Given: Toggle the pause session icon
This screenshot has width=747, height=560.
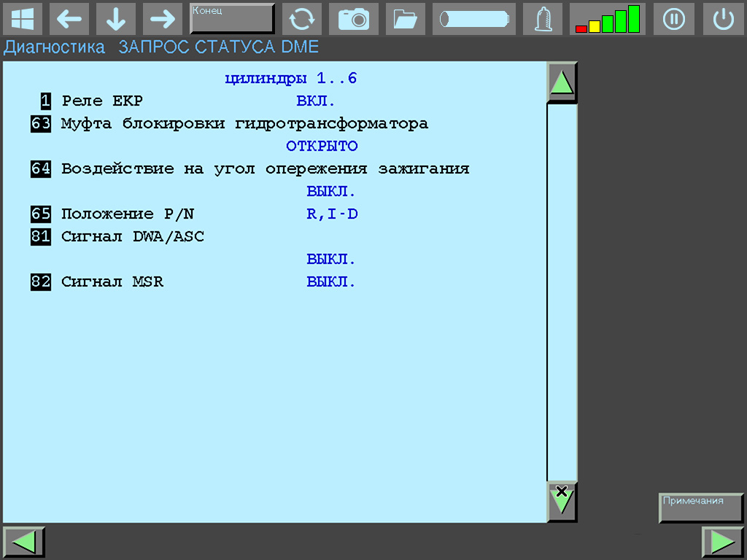Looking at the screenshot, I should [673, 19].
